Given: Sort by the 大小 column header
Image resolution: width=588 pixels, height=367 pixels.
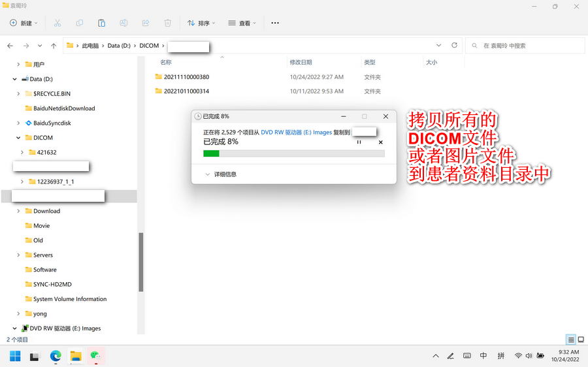Looking at the screenshot, I should tap(432, 62).
